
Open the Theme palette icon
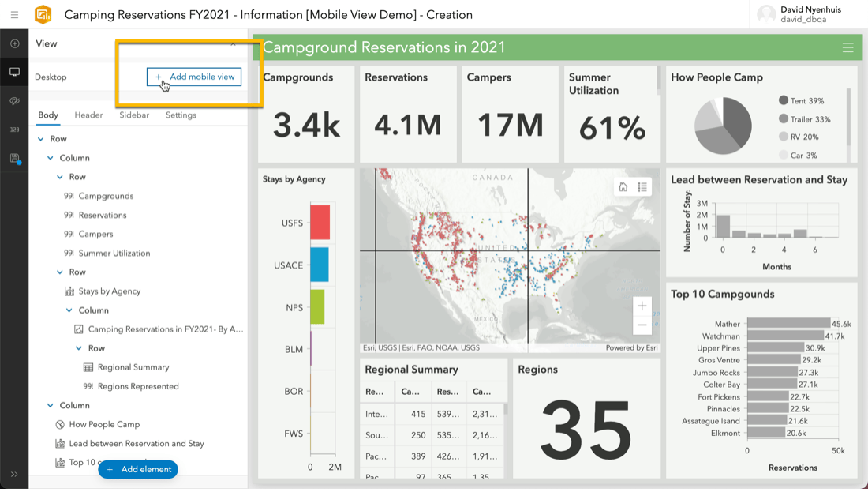(14, 101)
